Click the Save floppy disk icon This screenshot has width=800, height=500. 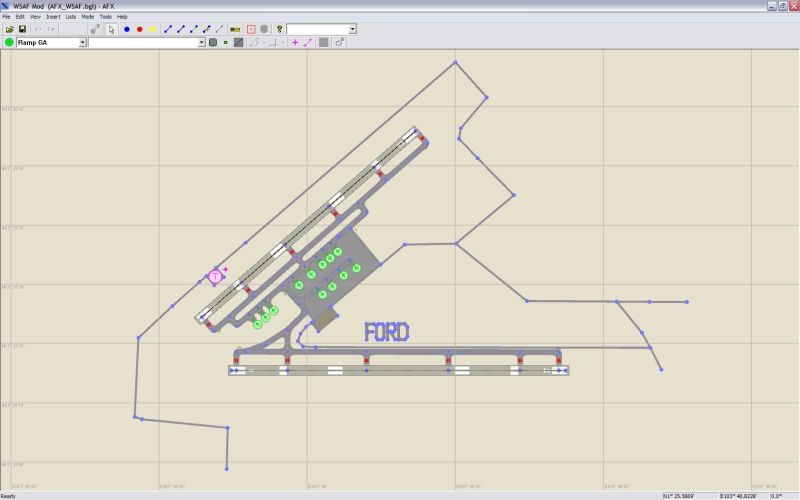tap(22, 29)
